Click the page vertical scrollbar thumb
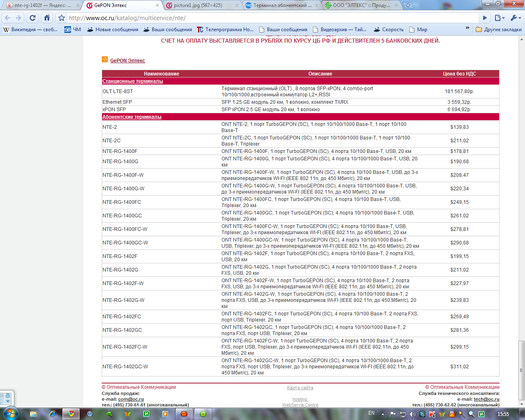Viewport: 525px width, 420px height. point(521,370)
